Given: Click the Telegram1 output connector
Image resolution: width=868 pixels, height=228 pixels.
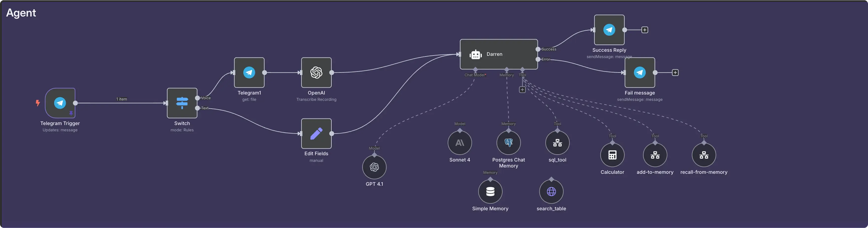Looking at the screenshot, I should [265, 72].
